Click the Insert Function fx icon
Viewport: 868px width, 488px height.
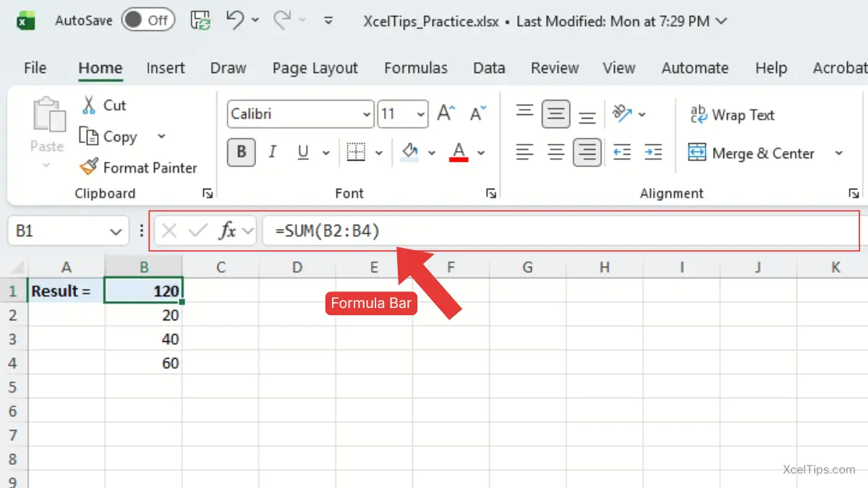pyautogui.click(x=228, y=231)
